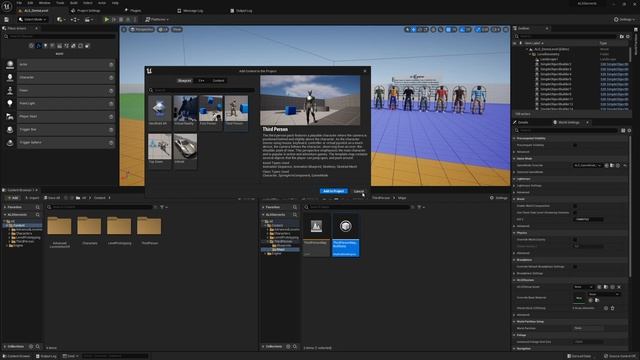The height and width of the screenshot is (360, 640).
Task: Open the Cinematics toolbar menu icon
Action: 88,19
